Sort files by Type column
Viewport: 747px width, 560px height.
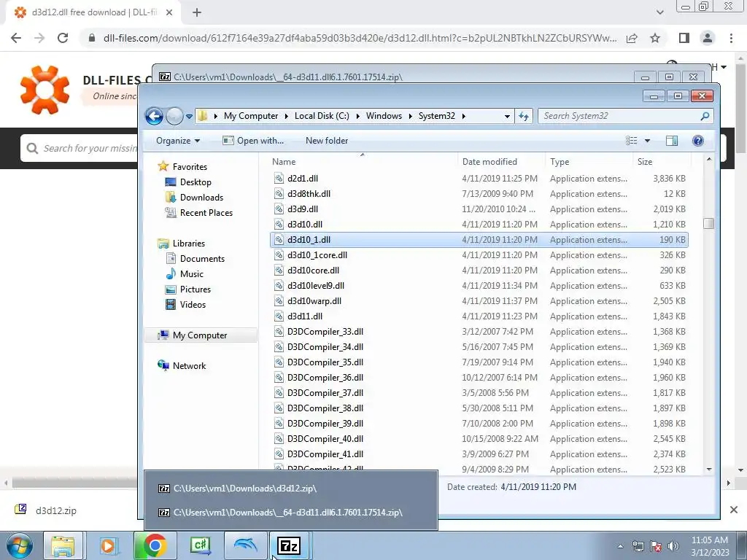tap(589, 161)
